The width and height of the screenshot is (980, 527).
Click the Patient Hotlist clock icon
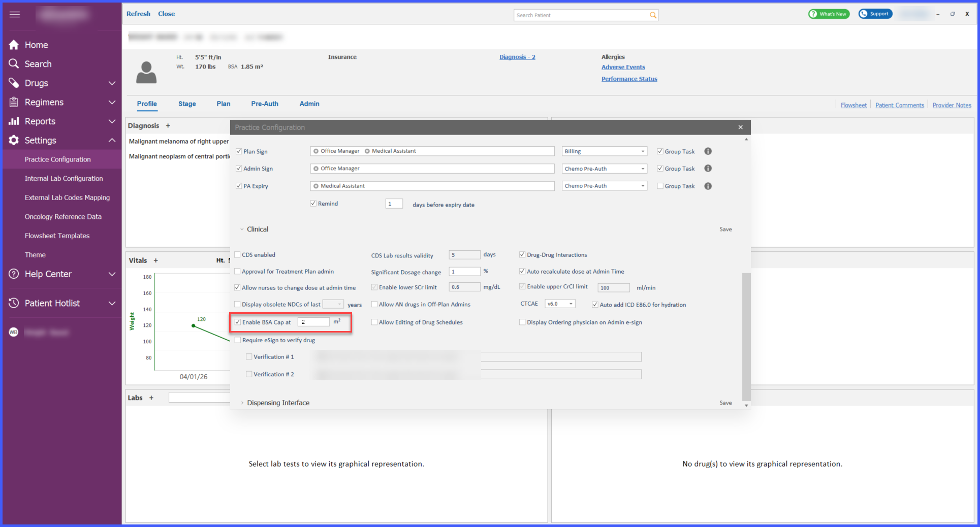coord(14,303)
